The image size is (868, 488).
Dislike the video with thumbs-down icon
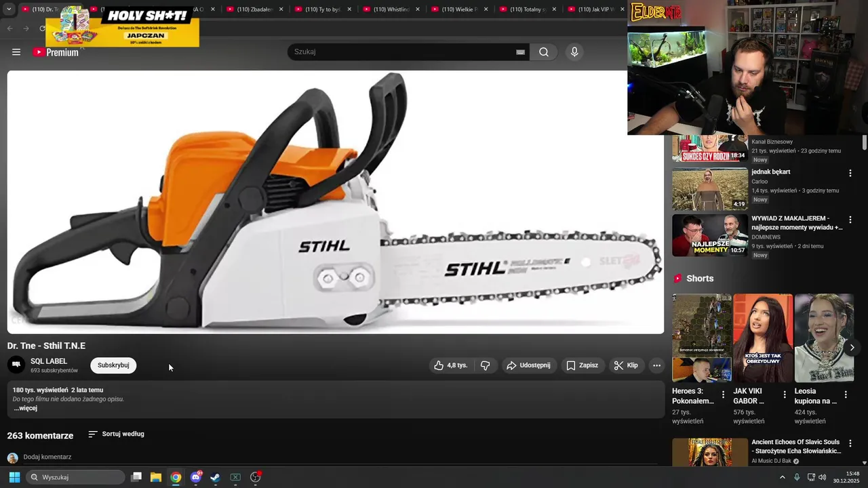point(486,365)
